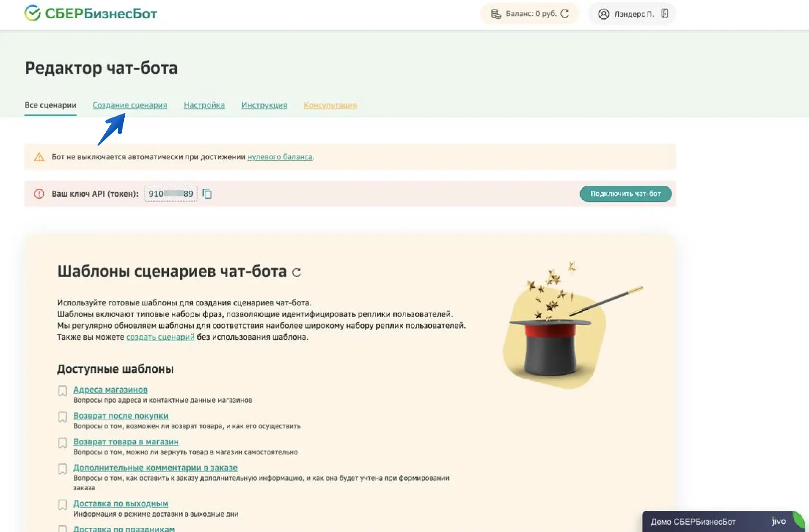This screenshot has height=532, width=809.
Task: Click the SberBusinessBot logo
Action: coord(91,13)
